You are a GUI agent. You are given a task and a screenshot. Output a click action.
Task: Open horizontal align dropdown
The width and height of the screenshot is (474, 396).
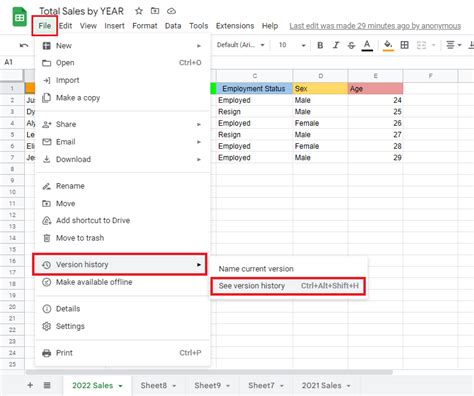(453, 45)
